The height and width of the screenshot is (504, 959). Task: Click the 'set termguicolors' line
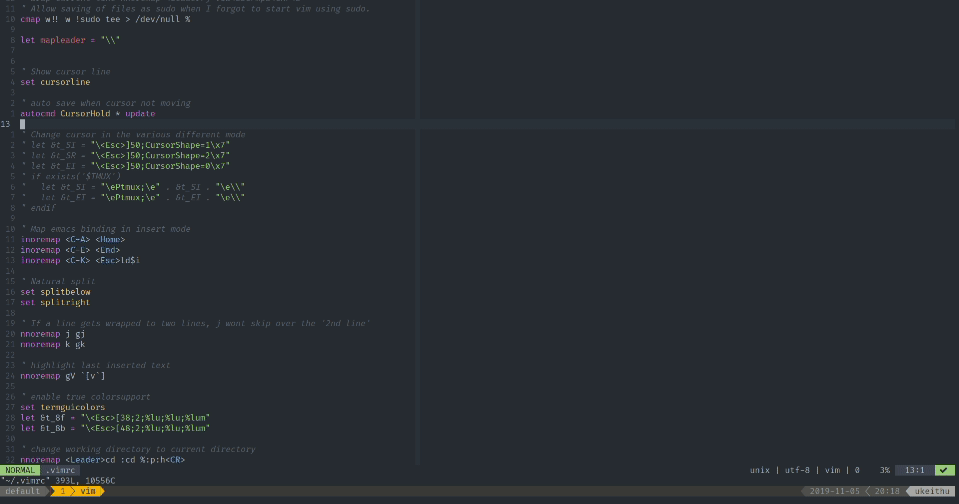62,407
